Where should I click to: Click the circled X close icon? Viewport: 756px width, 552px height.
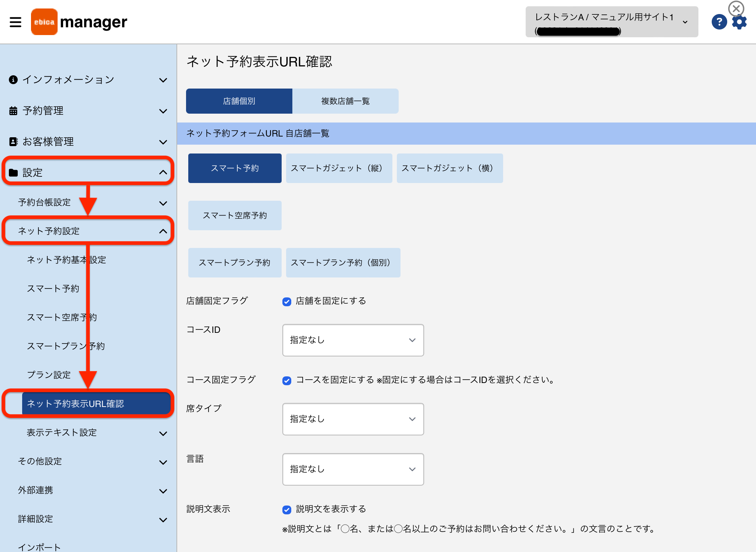736,8
